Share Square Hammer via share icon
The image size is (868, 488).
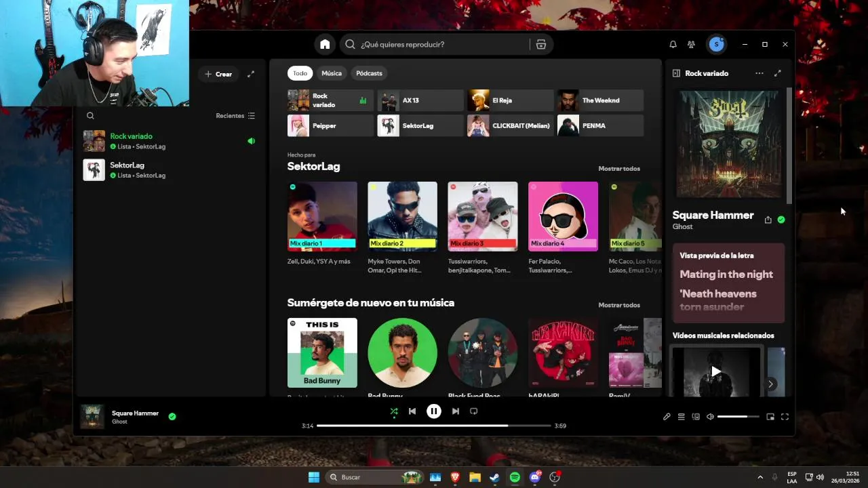(x=768, y=220)
